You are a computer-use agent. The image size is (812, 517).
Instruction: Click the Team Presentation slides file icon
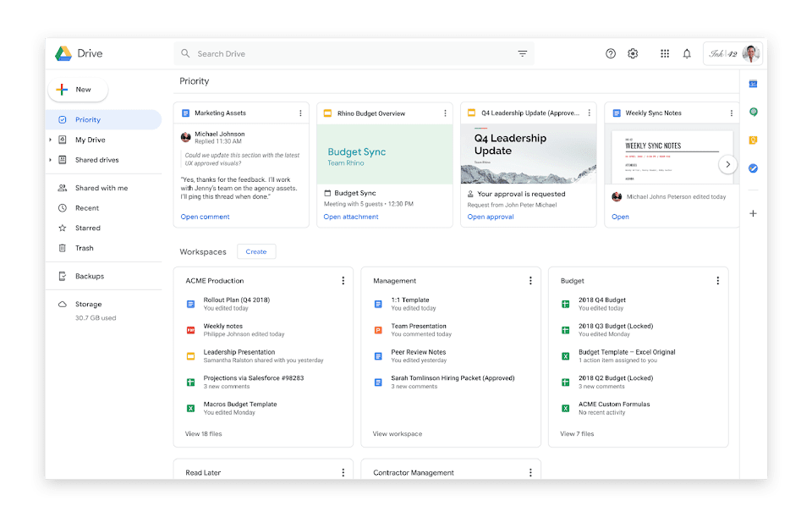pyautogui.click(x=378, y=330)
